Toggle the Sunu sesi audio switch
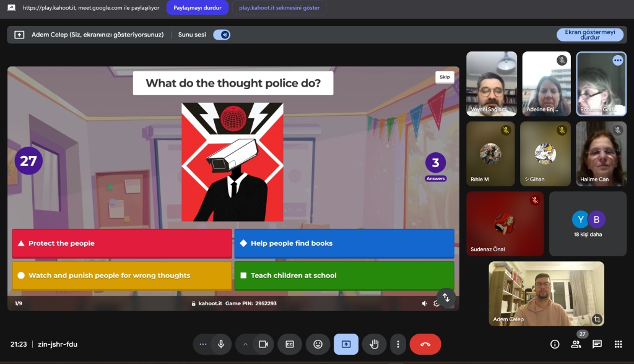Screen dimensions: 634x364 click(222, 35)
